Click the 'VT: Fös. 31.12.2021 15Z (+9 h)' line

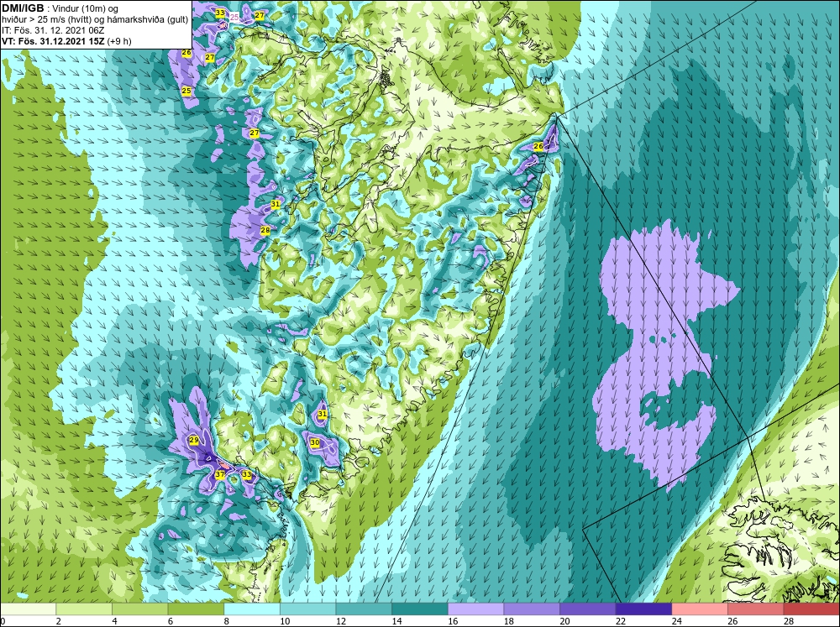coord(66,40)
